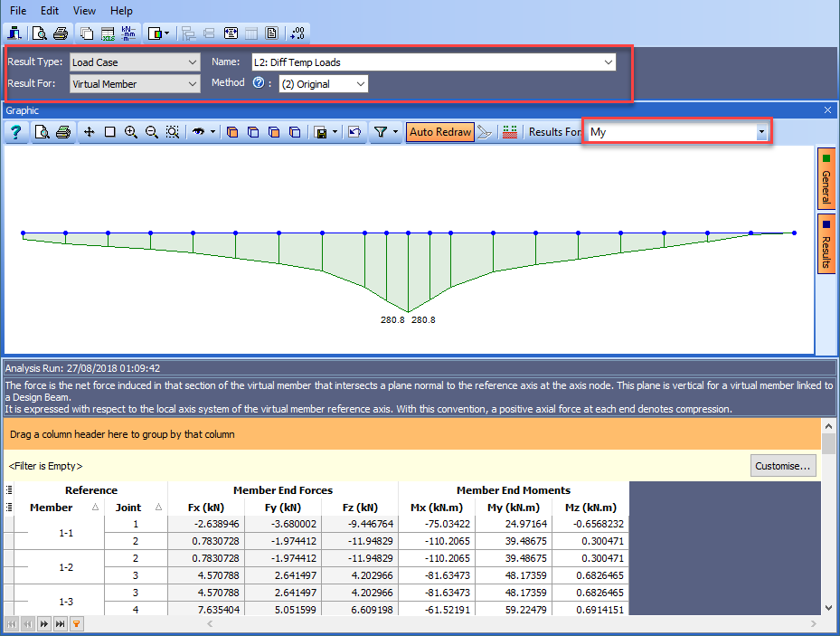
Task: Click the copy icon in top toolbar
Action: [x=86, y=33]
